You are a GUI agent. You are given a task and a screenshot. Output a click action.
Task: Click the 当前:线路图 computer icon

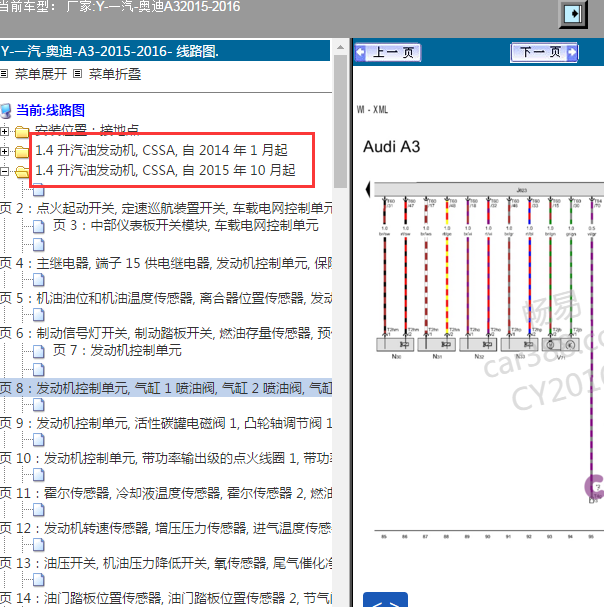6,111
